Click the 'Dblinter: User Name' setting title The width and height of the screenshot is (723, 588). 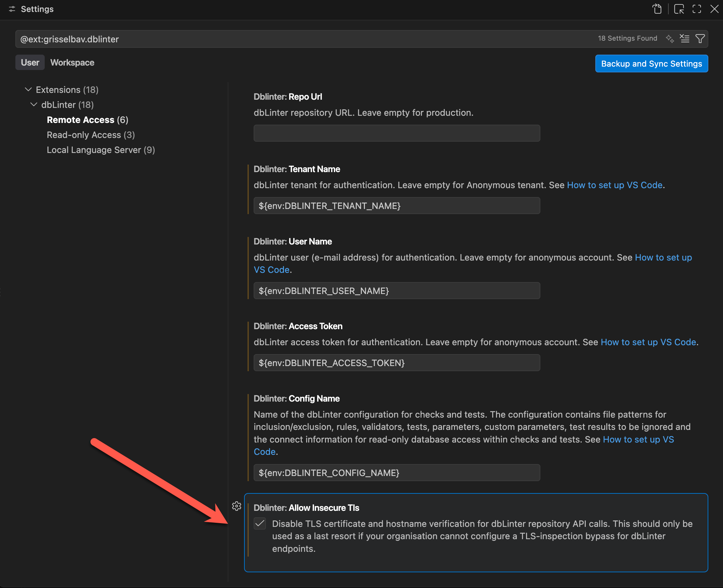point(293,241)
